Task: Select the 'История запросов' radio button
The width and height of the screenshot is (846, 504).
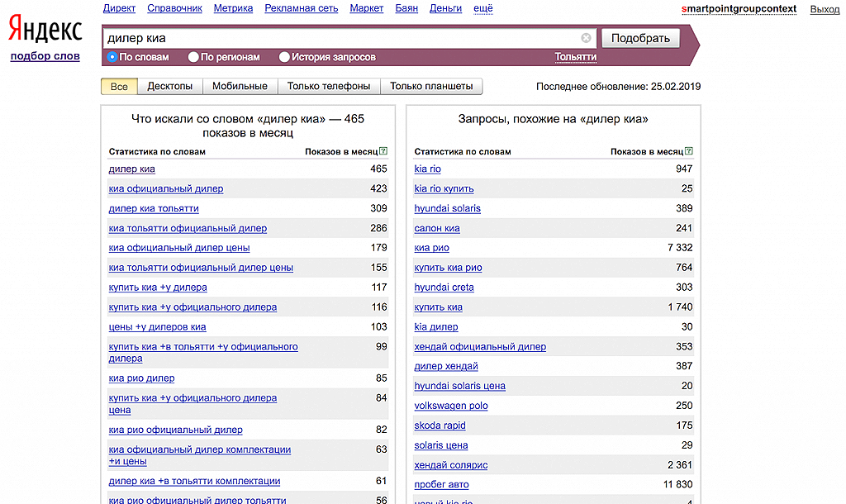Action: tap(284, 57)
